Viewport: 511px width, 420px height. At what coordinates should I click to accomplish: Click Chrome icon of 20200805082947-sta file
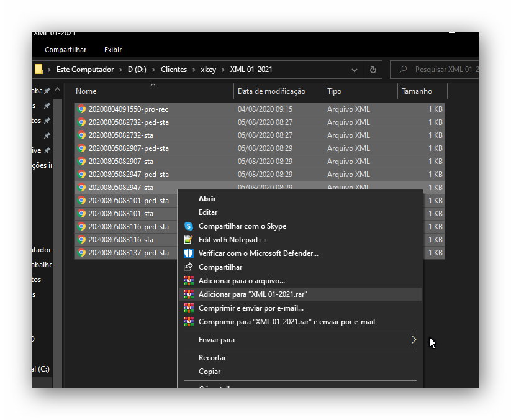point(81,188)
